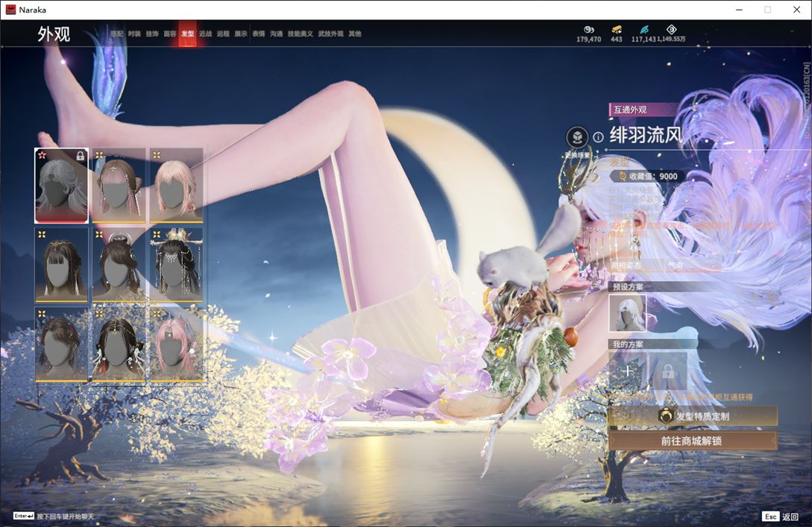Image resolution: width=812 pixels, height=527 pixels.
Task: Click the silver coin currency icon 179,470
Action: (x=589, y=30)
